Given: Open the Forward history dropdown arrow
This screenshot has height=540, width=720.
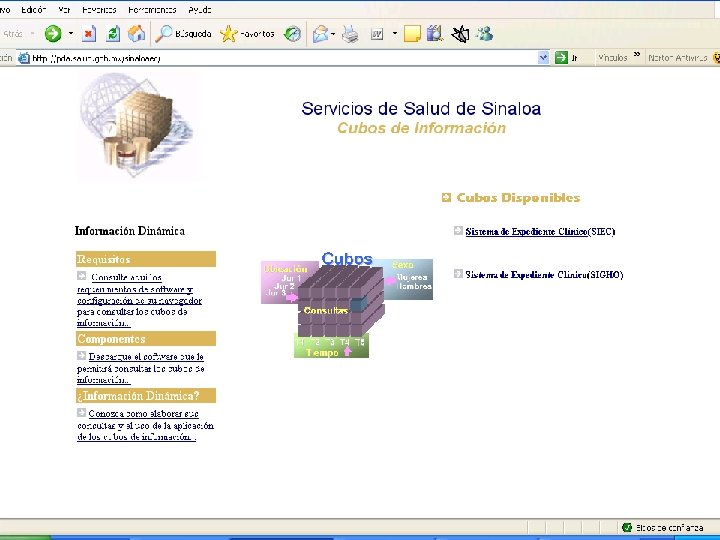Looking at the screenshot, I should coord(71,34).
